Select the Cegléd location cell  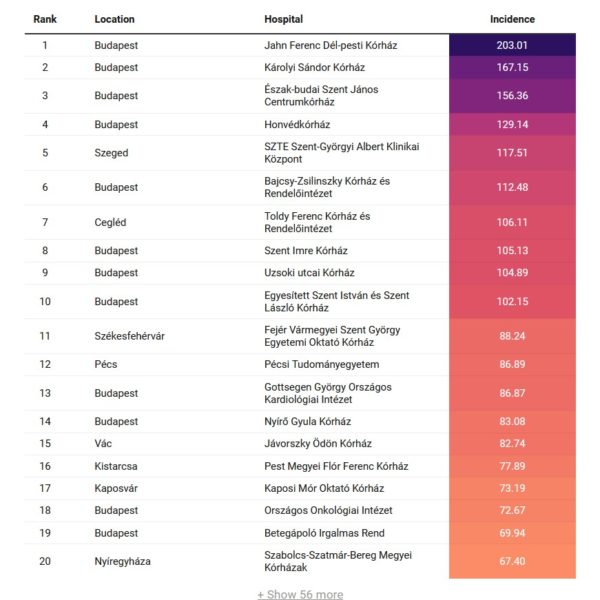[112, 222]
